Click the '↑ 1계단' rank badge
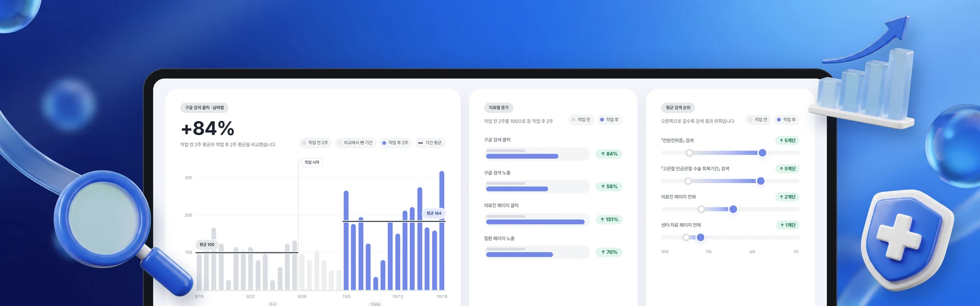980x306 pixels. click(788, 225)
